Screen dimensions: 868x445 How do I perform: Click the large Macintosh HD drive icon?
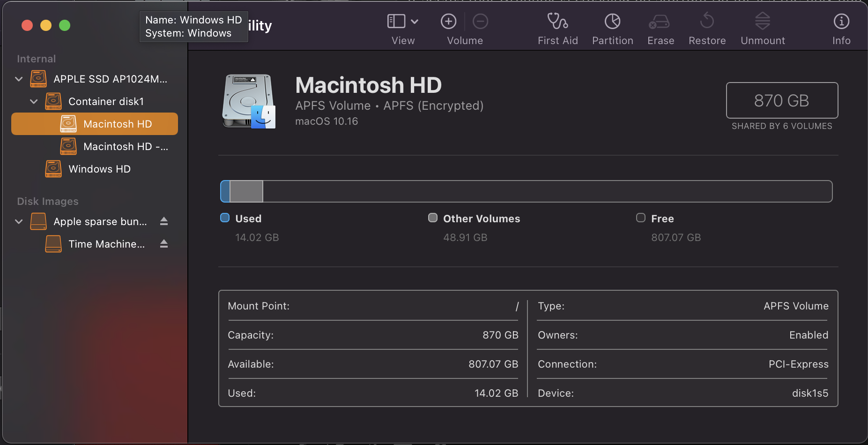coord(248,101)
